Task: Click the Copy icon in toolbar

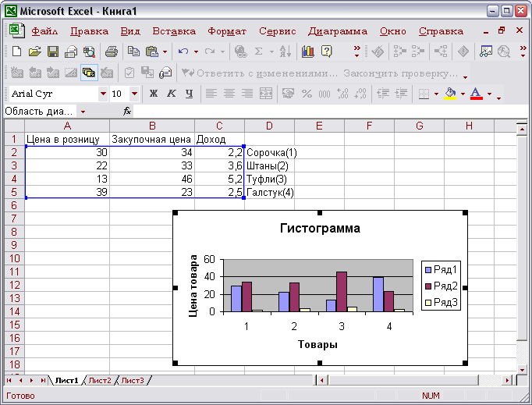Action: [133, 52]
